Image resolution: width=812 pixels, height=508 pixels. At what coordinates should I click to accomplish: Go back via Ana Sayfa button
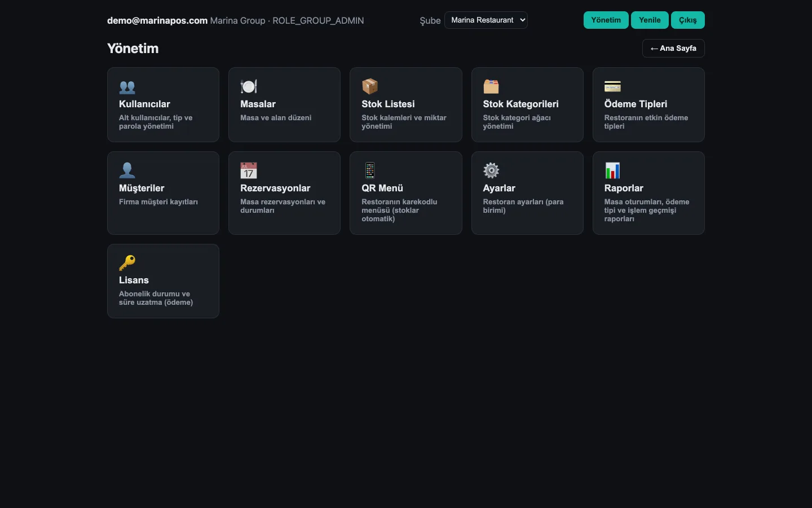673,49
